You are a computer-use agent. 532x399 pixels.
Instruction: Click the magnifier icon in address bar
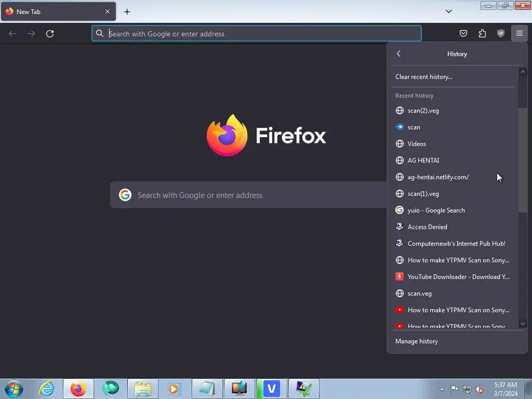click(x=99, y=33)
